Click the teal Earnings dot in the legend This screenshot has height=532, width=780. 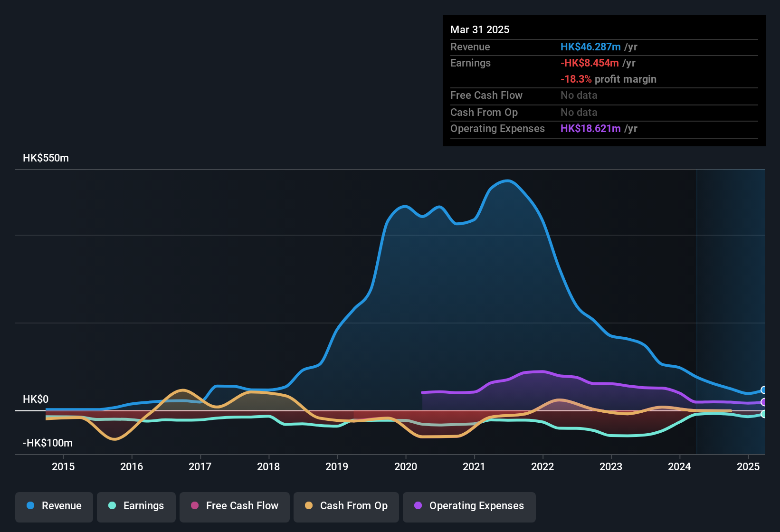[112, 506]
